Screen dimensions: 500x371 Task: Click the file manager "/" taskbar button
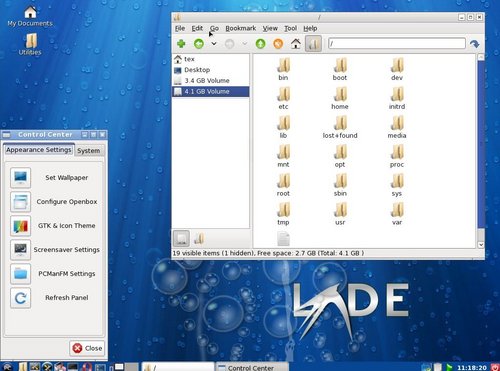pyautogui.click(x=178, y=367)
